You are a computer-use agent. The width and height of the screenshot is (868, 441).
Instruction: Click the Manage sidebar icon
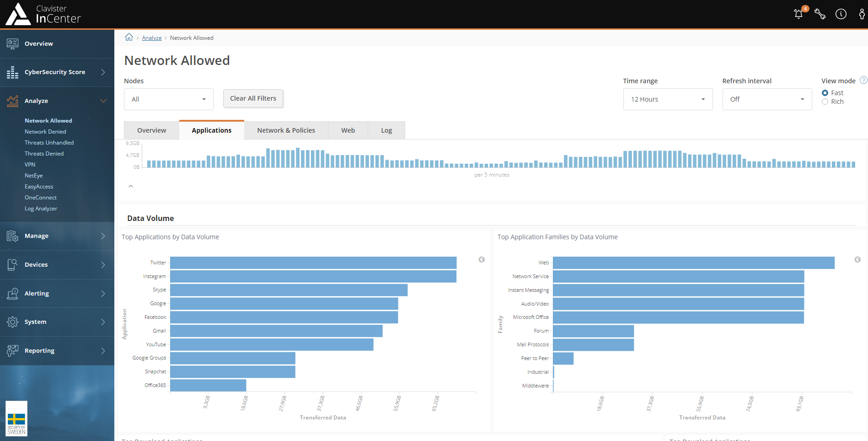[13, 236]
